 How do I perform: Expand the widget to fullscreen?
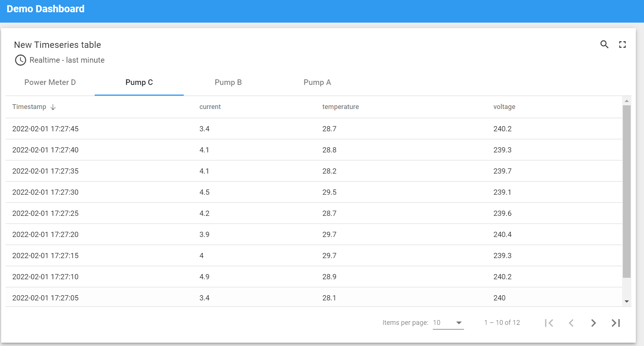622,44
